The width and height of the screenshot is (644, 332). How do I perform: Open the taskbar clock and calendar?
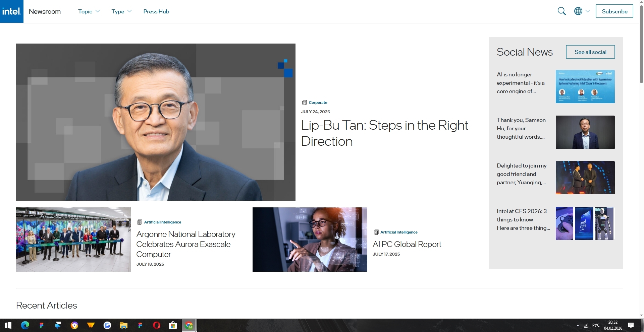[x=613, y=325]
